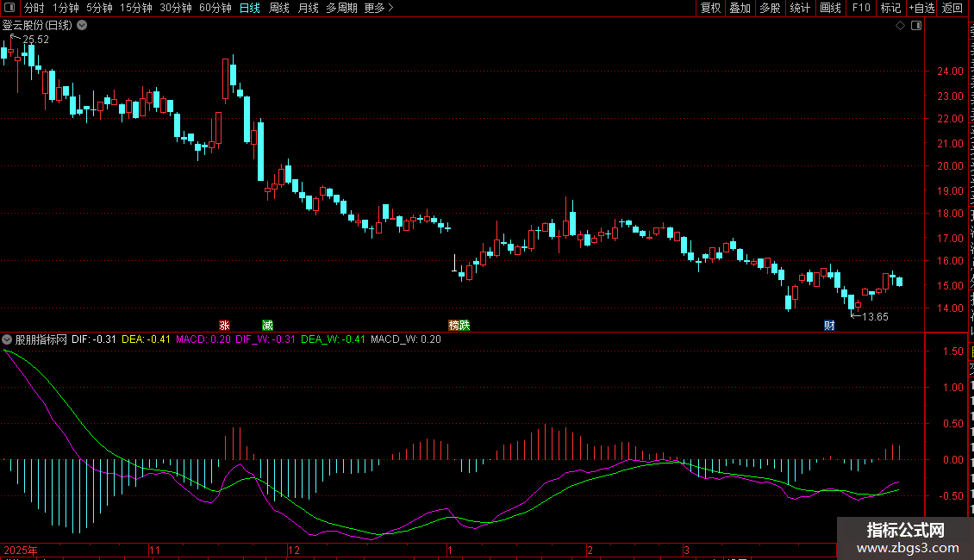
Task: Select the 15分钟 period
Action: (x=136, y=8)
